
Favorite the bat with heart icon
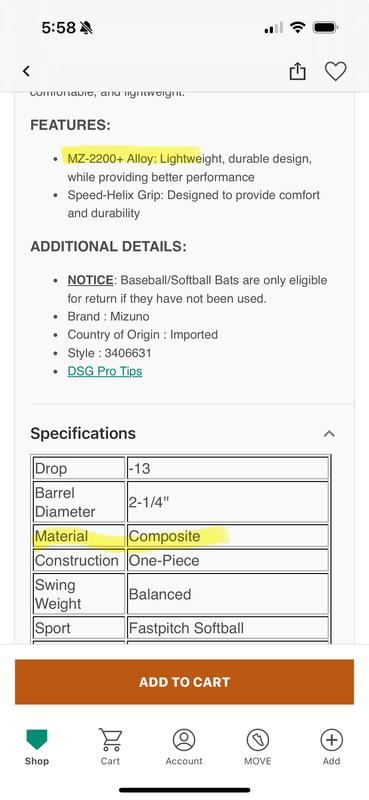336,71
